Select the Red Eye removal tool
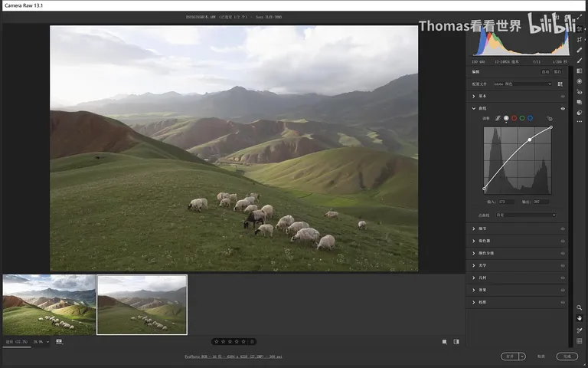This screenshot has height=368, width=588. [580, 92]
